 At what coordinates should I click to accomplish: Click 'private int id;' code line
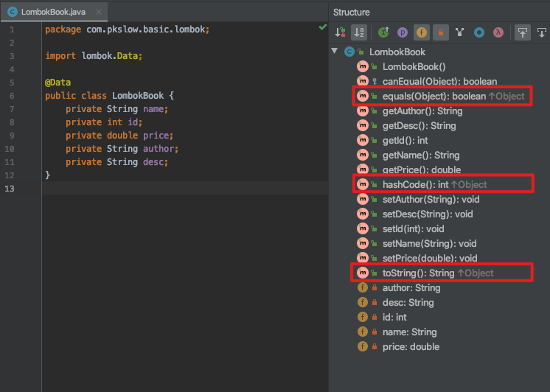(x=104, y=122)
